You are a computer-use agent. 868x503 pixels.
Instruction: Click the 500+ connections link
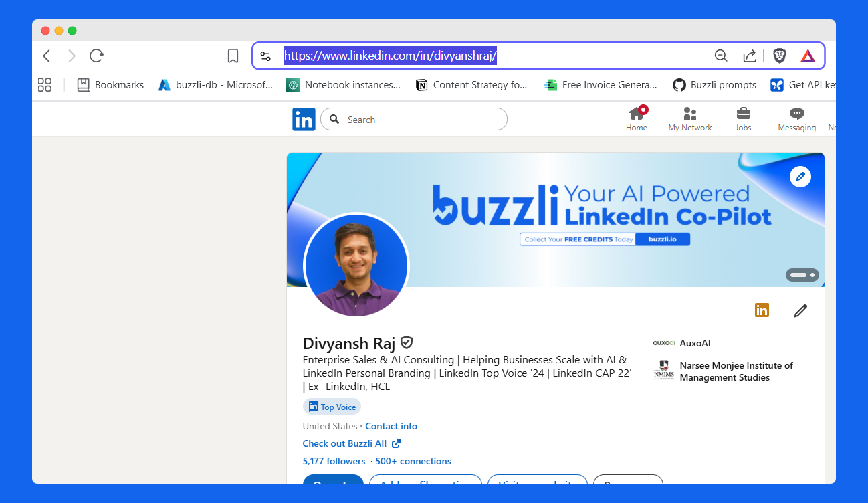click(x=413, y=461)
